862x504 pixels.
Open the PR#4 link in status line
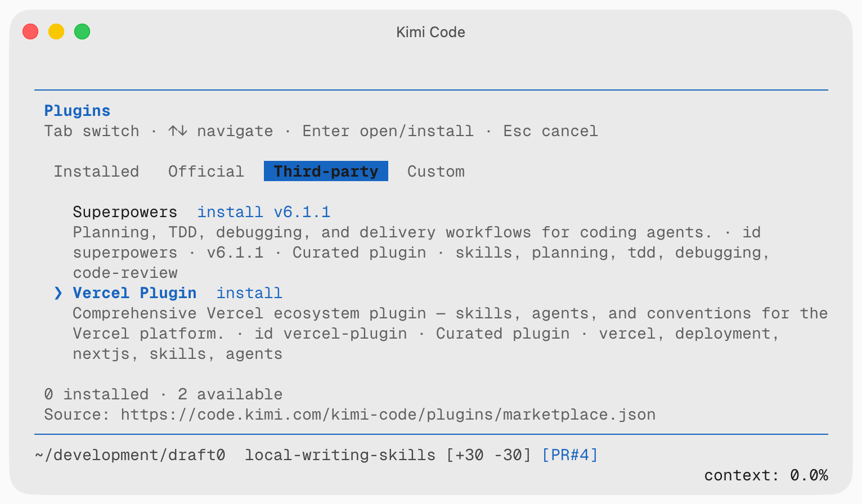[x=569, y=454]
